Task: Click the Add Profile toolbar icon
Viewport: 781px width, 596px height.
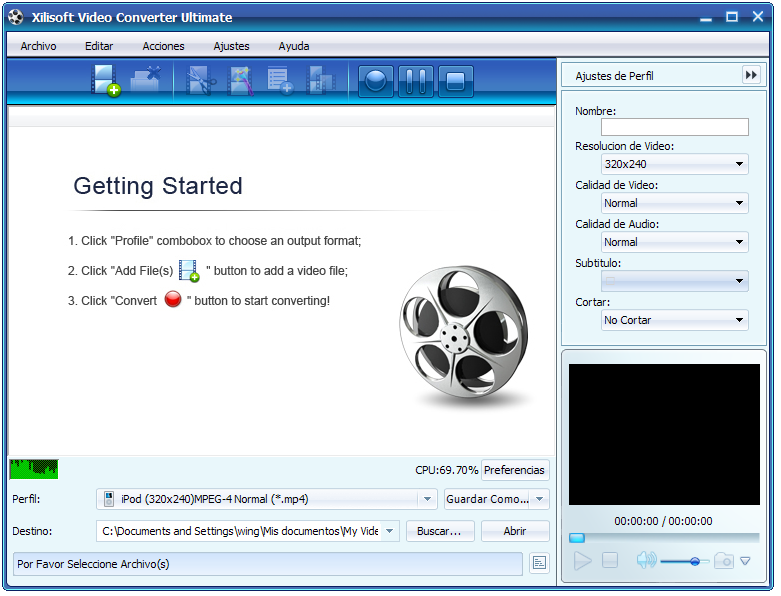Action: pos(280,80)
